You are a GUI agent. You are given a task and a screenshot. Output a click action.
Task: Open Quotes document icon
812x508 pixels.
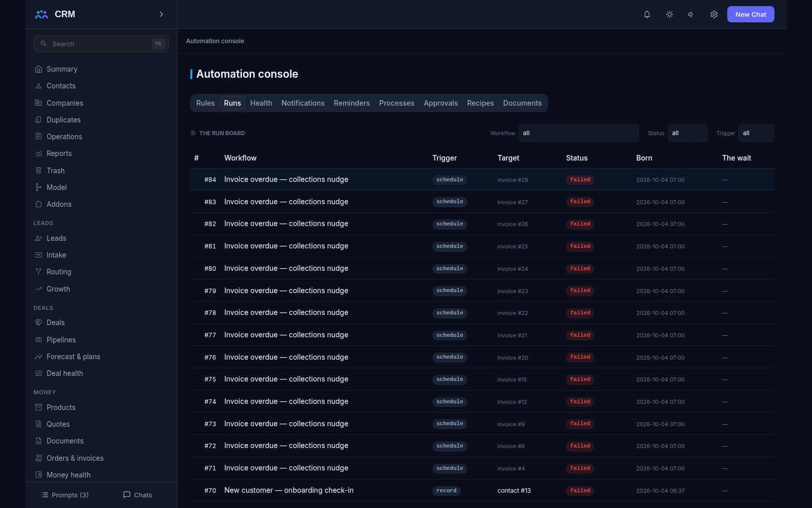tap(39, 424)
